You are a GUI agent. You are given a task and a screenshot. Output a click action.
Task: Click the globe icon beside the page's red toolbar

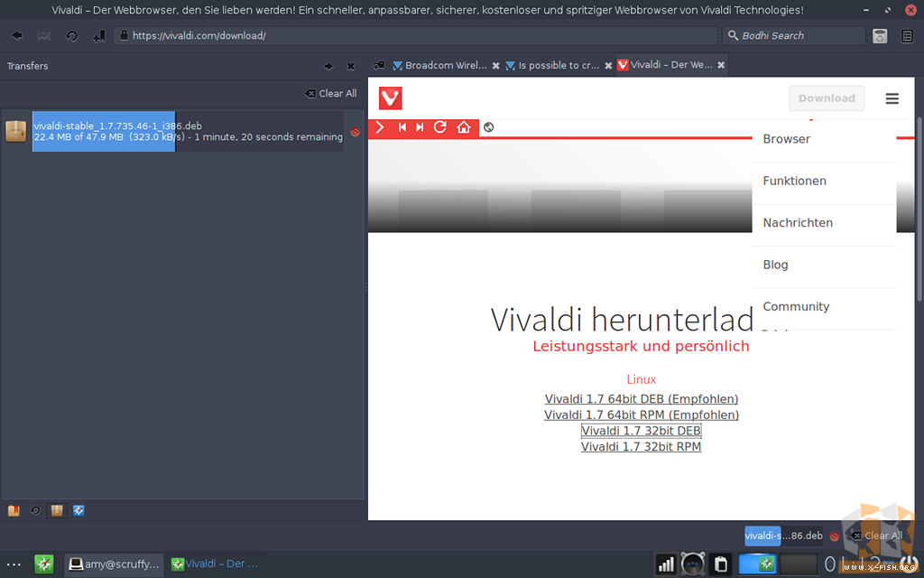(x=488, y=126)
